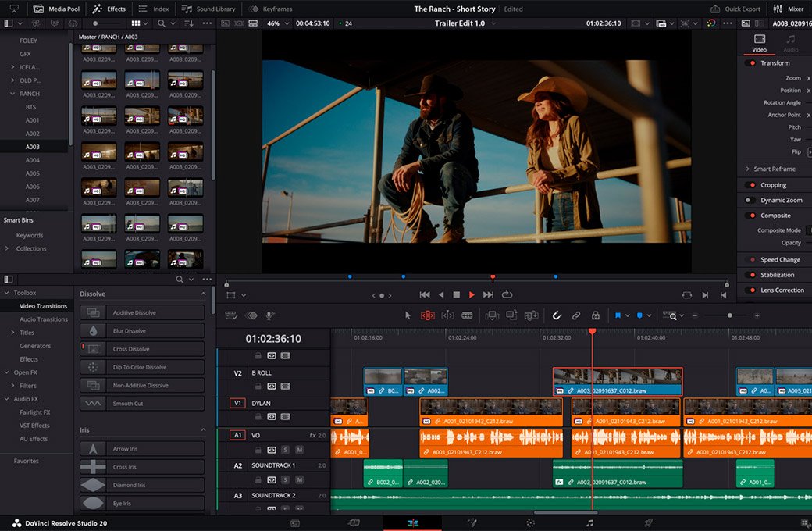The width and height of the screenshot is (812, 531).
Task: Enable the Dynamic Zoom toggle
Action: (750, 201)
